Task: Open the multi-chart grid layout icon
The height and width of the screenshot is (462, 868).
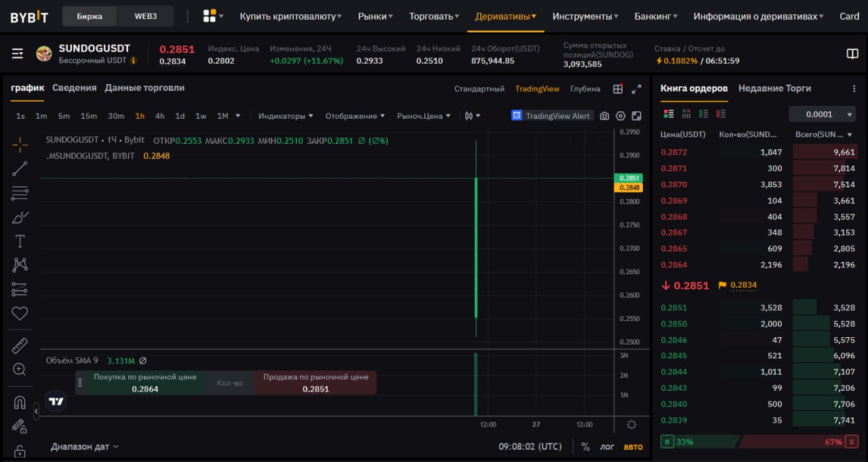Action: pos(618,89)
